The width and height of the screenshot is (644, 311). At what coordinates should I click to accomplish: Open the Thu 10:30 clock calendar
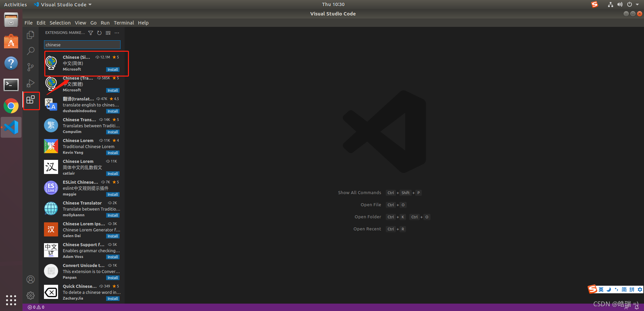[x=333, y=4]
